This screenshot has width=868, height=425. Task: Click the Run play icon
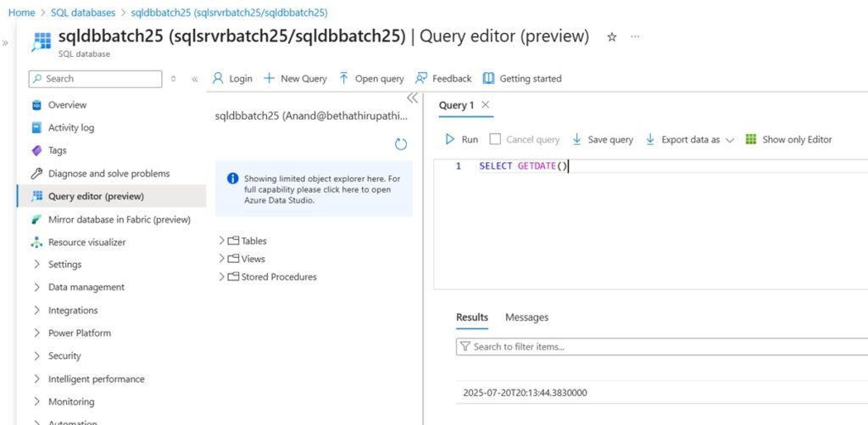(450, 139)
